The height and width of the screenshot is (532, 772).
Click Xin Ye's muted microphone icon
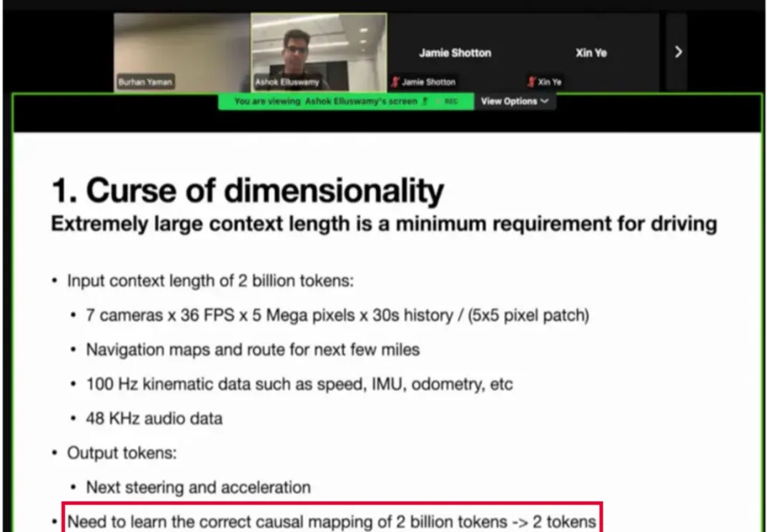pyautogui.click(x=531, y=82)
